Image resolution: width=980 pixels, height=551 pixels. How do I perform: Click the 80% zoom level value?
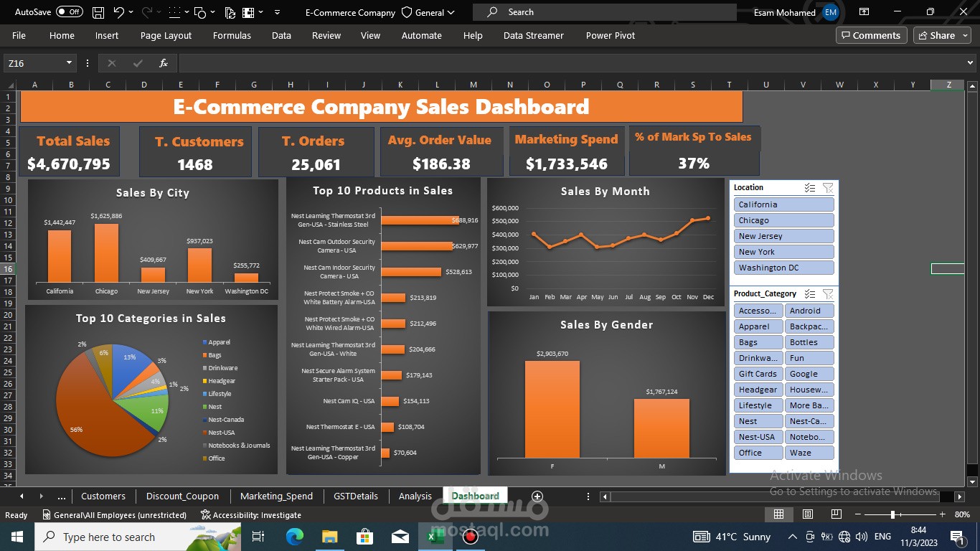point(962,515)
